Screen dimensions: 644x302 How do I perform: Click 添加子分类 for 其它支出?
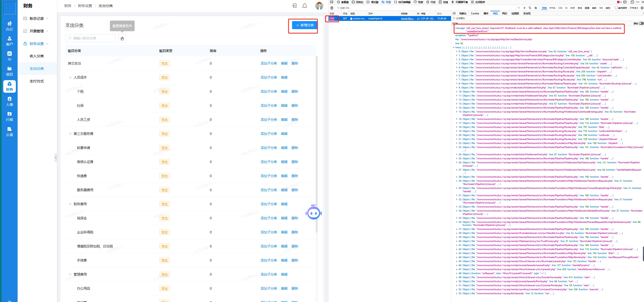click(x=269, y=63)
